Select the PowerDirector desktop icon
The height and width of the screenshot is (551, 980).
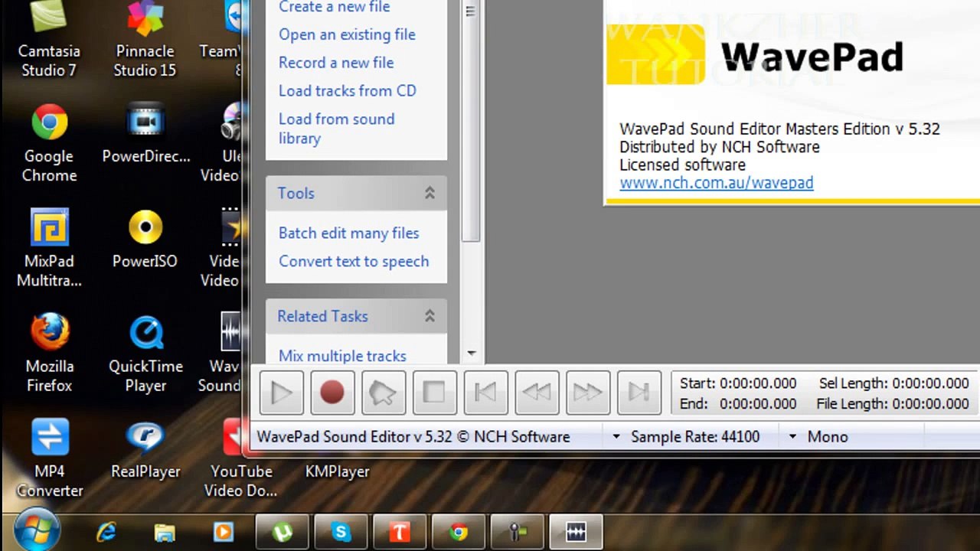(145, 134)
